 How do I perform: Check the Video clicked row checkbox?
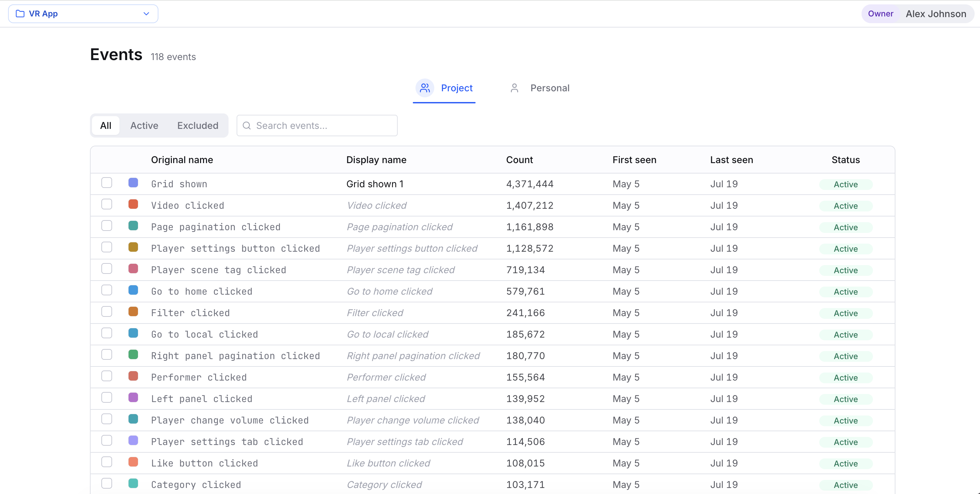coord(107,204)
